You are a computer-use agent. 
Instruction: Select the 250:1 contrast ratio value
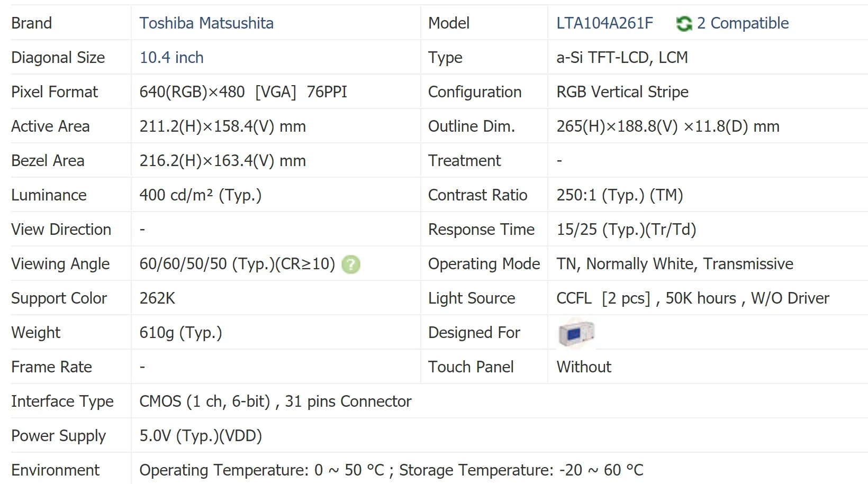[x=619, y=195]
